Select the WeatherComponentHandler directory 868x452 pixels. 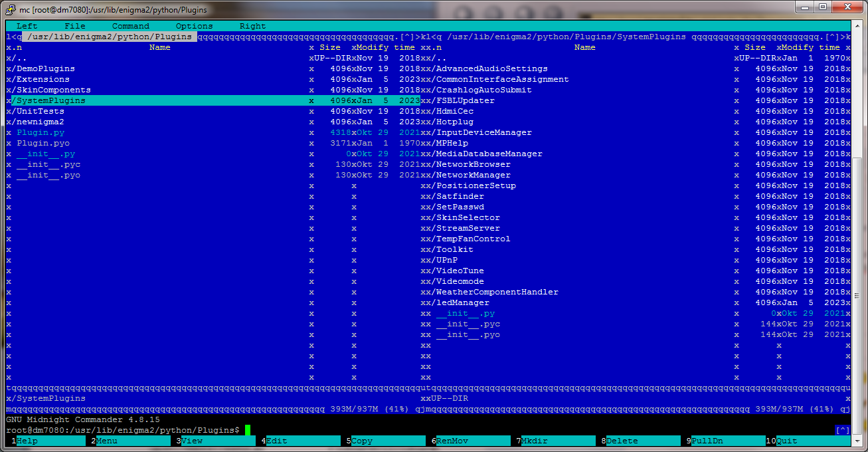(x=497, y=292)
